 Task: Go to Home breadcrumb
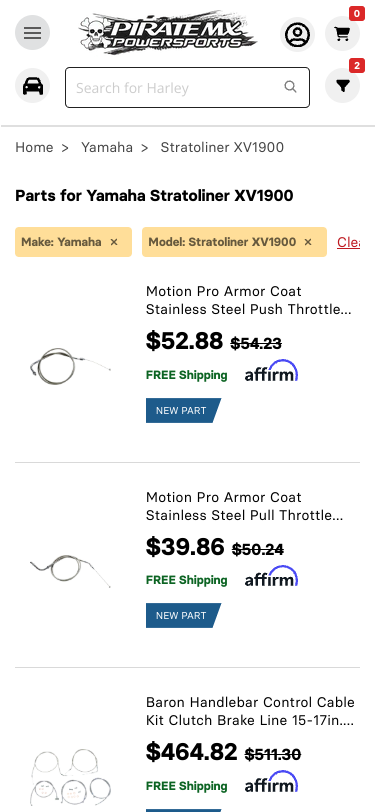34,148
